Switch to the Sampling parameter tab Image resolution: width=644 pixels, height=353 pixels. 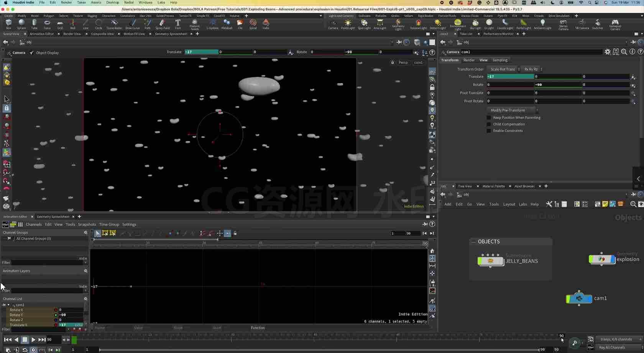pyautogui.click(x=500, y=60)
